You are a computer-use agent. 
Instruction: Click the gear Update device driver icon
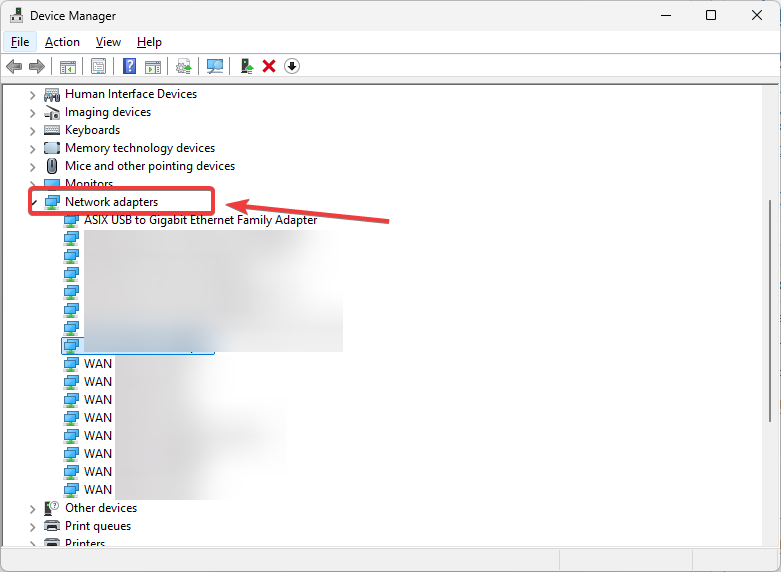(x=184, y=66)
